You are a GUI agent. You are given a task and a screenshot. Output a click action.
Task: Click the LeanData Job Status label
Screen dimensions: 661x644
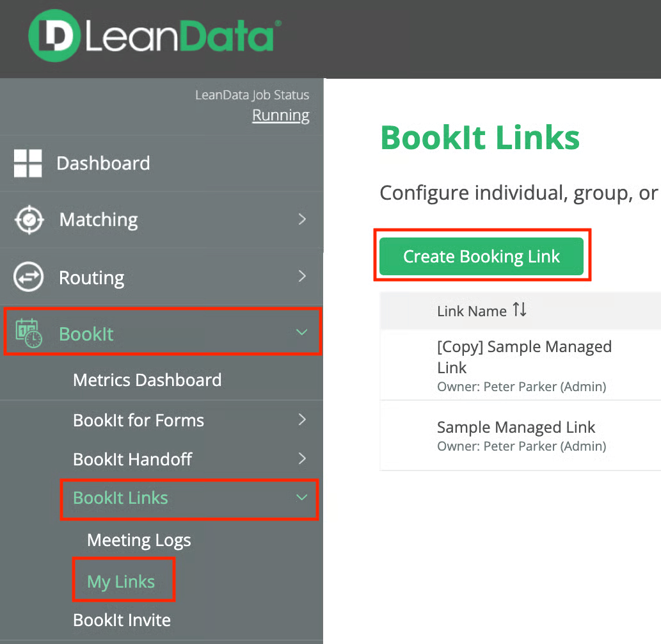(252, 95)
